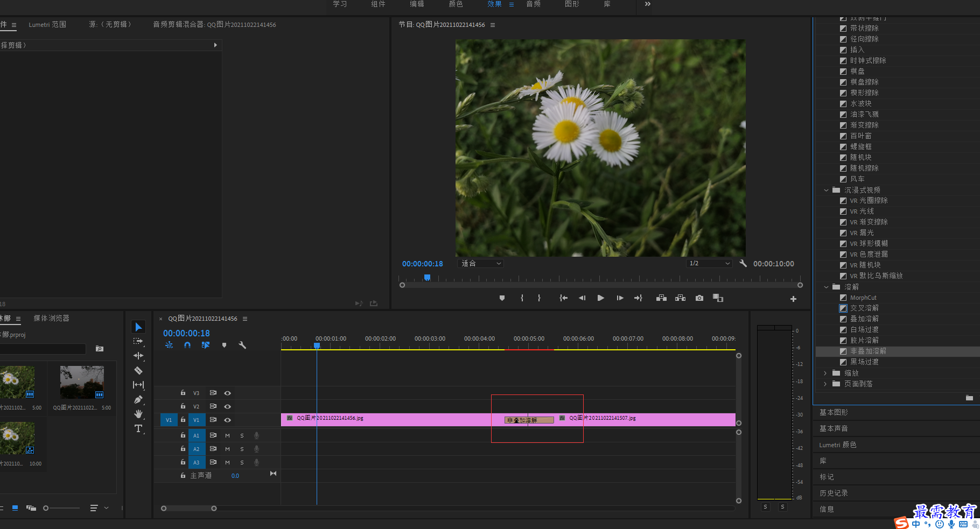Select the Hand tool

click(x=138, y=414)
